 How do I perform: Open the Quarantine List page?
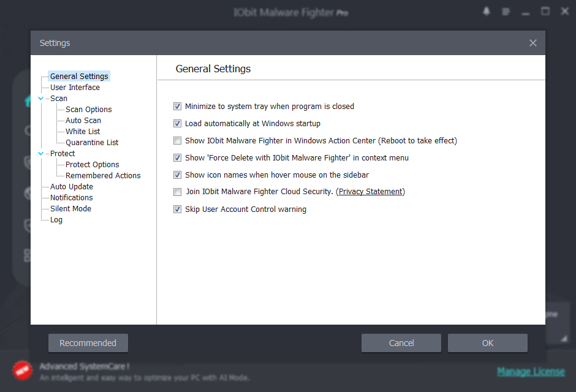(x=92, y=143)
